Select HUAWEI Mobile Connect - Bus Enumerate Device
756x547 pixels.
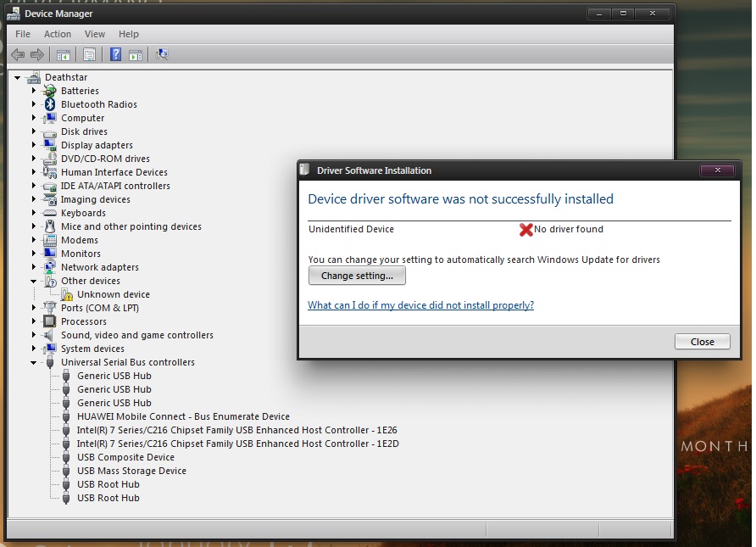tap(183, 416)
